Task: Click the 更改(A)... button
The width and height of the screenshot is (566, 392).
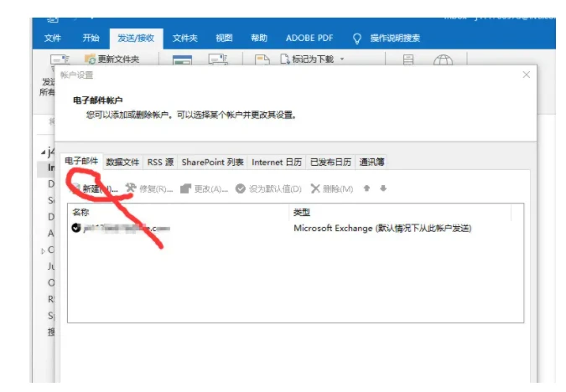Action: point(204,188)
